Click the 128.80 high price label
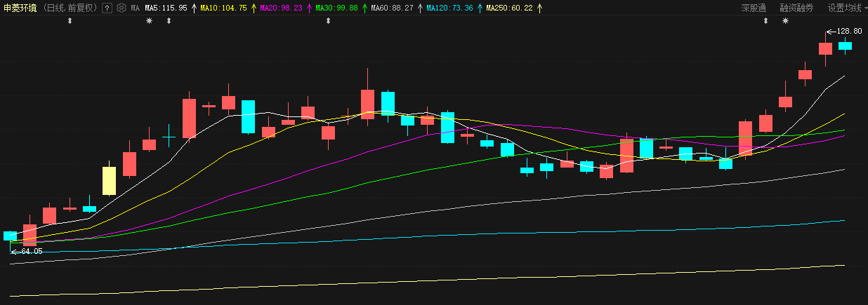The width and height of the screenshot is (868, 305). [x=849, y=32]
